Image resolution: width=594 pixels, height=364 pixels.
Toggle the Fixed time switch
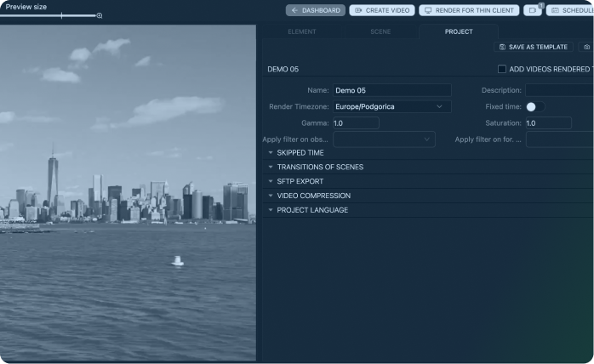click(x=535, y=106)
